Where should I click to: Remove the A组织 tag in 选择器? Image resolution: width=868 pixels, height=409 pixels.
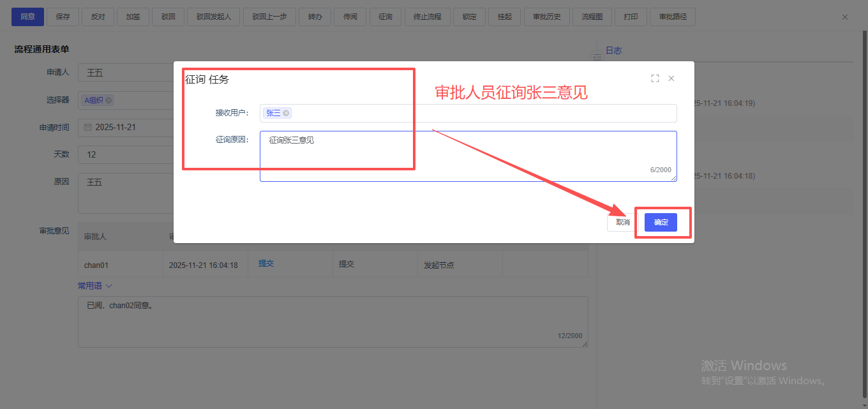click(108, 100)
